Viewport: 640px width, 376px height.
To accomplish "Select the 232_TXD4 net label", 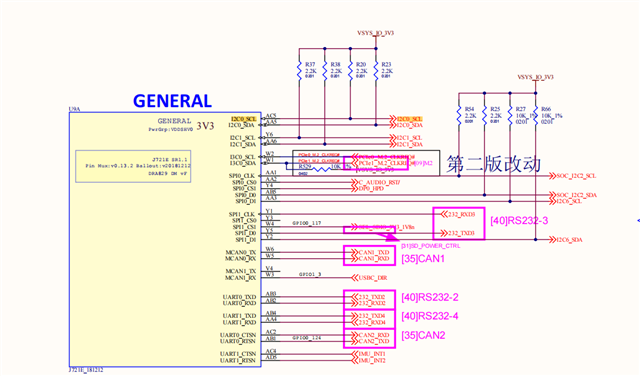I will coord(372,316).
